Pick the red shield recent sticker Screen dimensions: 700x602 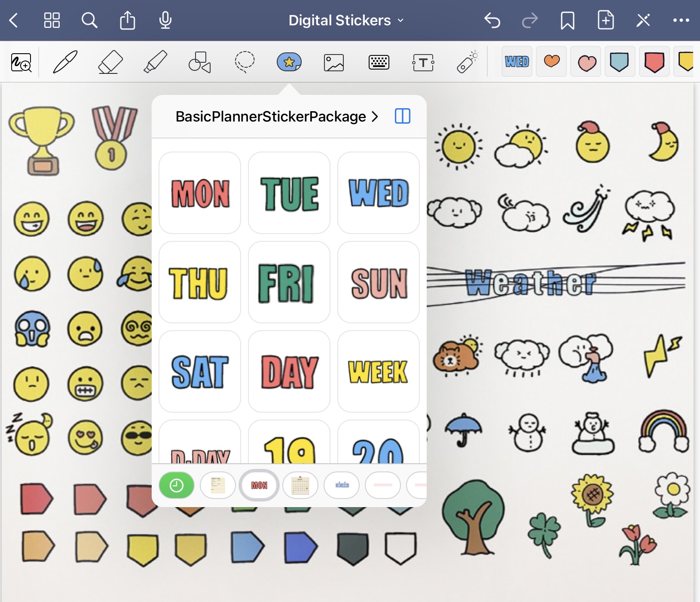654,62
